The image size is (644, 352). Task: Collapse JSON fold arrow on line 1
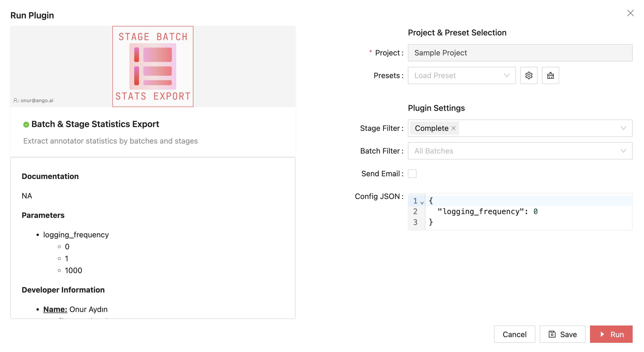[422, 202]
